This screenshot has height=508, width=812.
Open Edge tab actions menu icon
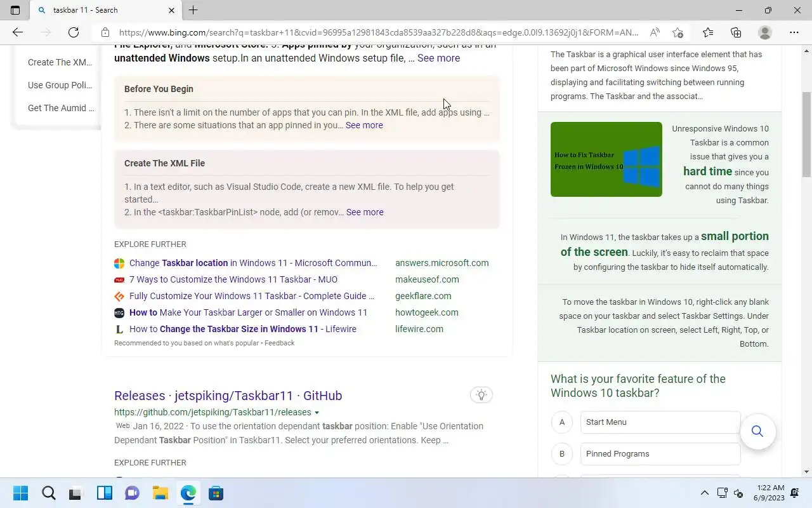(x=15, y=10)
